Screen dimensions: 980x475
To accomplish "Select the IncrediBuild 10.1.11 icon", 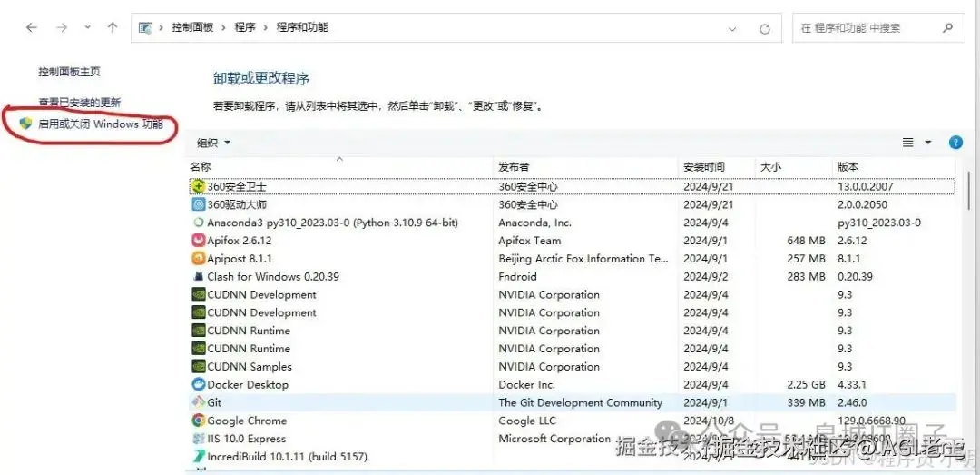I will point(198,456).
